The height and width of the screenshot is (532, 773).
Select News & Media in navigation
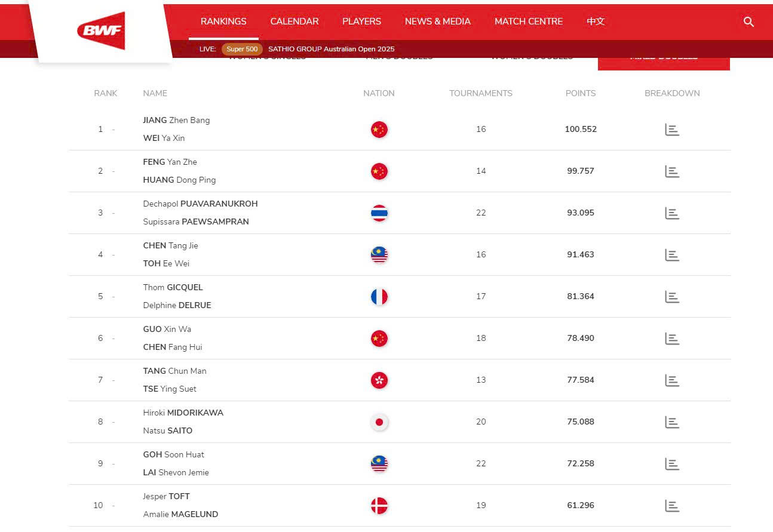pos(438,21)
